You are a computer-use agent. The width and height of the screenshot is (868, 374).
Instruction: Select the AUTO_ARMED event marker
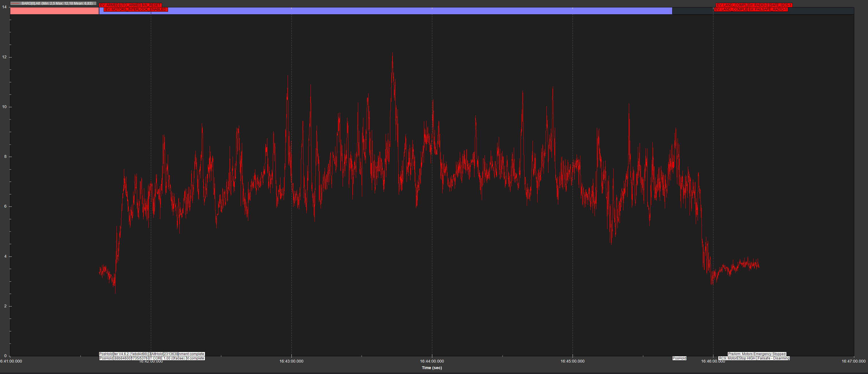point(131,5)
